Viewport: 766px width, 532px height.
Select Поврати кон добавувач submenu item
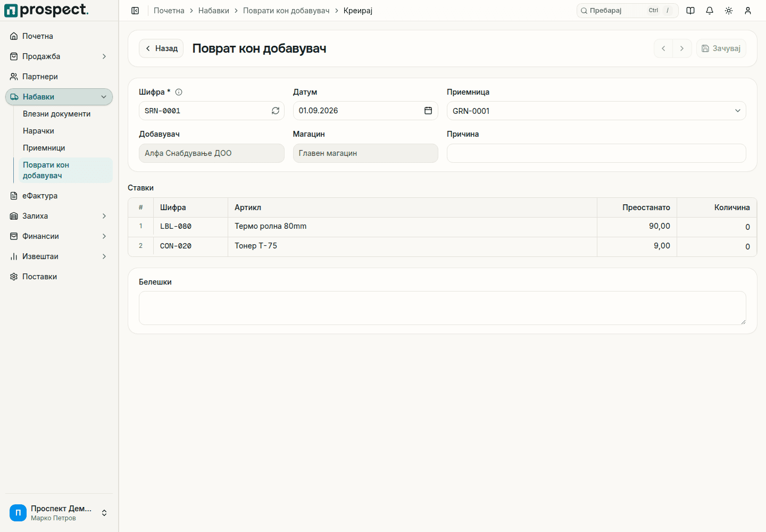[65, 170]
